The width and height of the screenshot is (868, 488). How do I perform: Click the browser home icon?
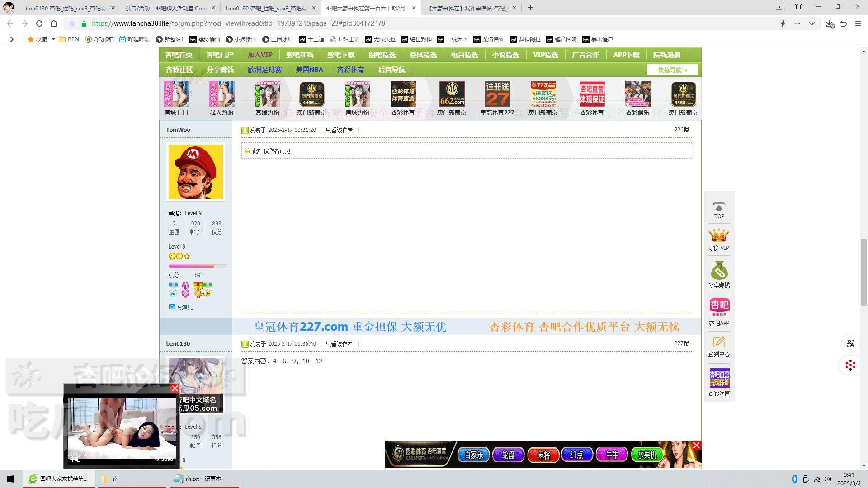pos(54,23)
